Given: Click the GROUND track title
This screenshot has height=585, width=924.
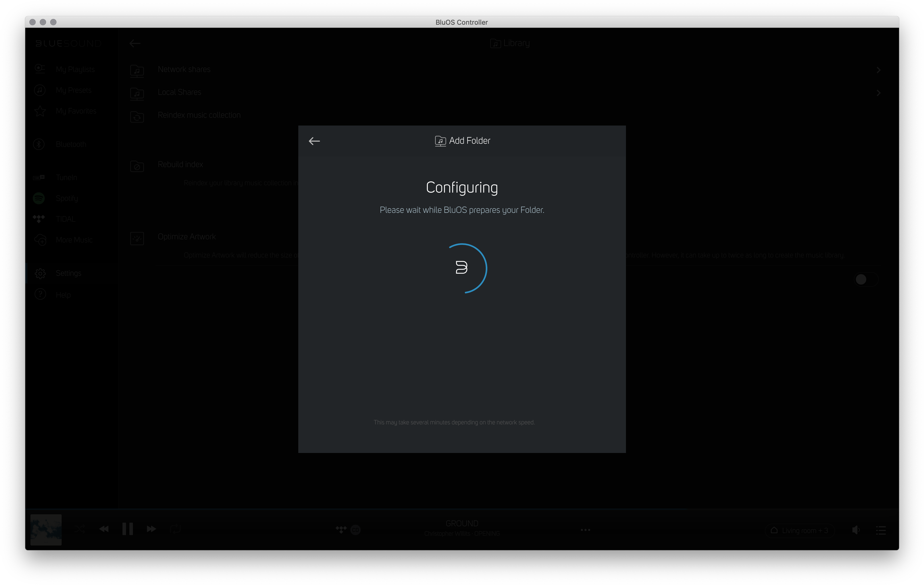Looking at the screenshot, I should pos(462,524).
